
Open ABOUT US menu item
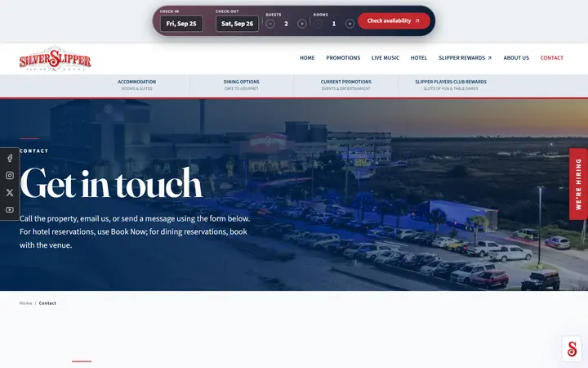[516, 58]
